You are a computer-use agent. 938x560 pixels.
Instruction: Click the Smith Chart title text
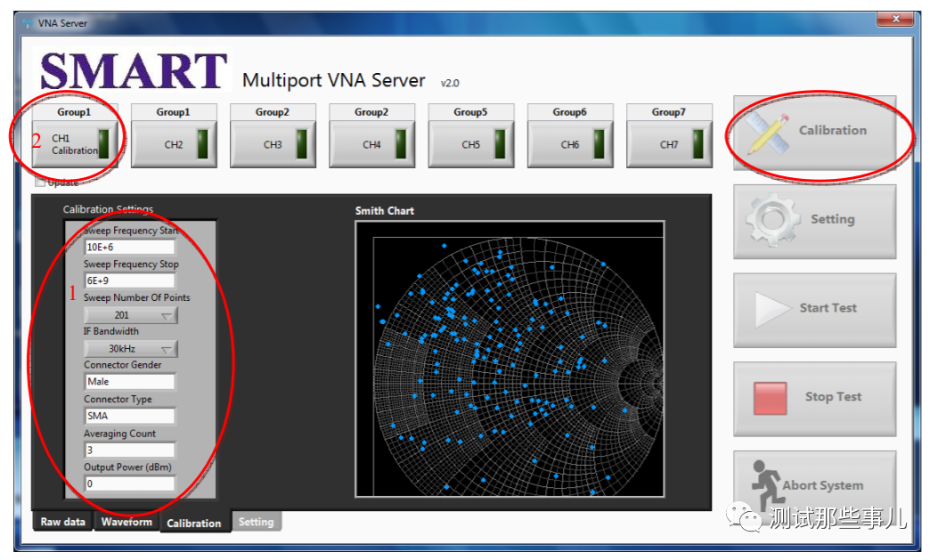pos(385,211)
